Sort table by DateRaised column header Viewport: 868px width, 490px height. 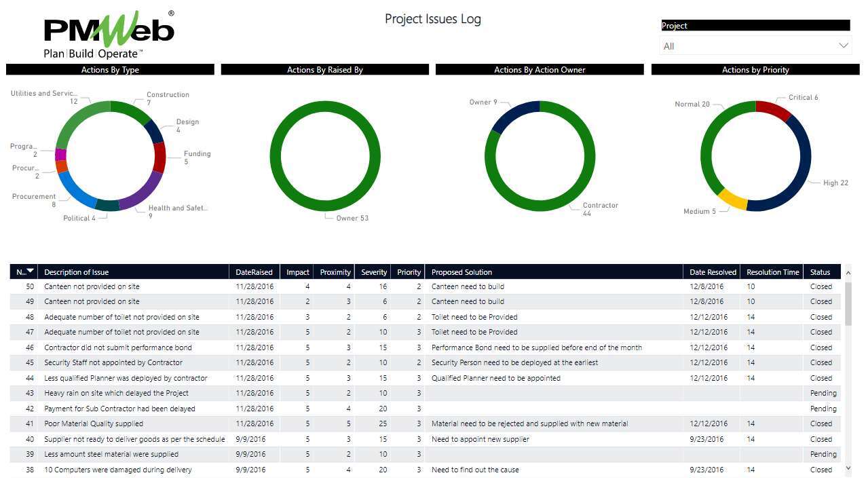[254, 272]
